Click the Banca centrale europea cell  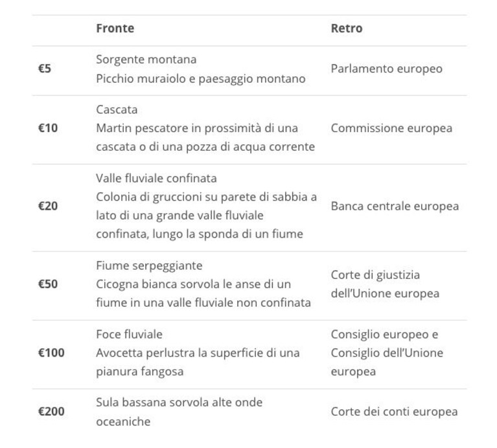pyautogui.click(x=395, y=206)
